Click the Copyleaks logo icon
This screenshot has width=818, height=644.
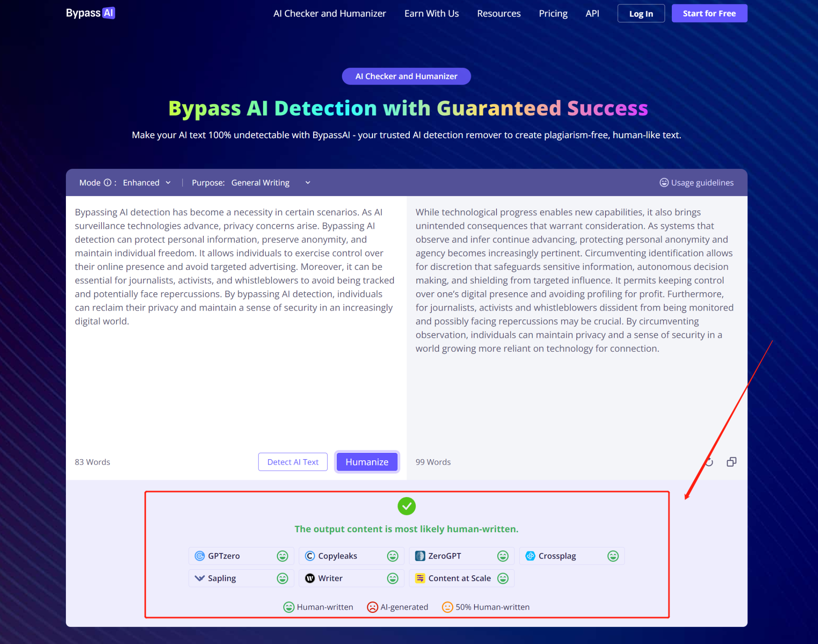click(310, 556)
